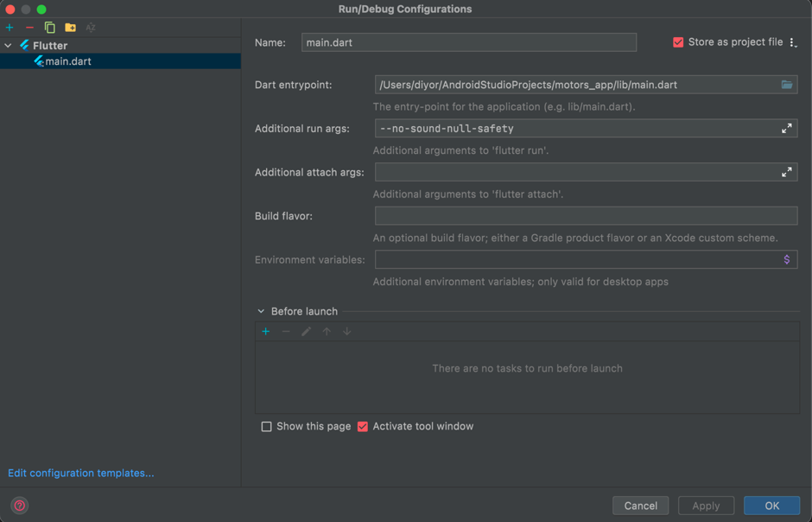Screen dimensions: 812x522
Task: Disable the Activate tool window checkbox
Action: (x=363, y=427)
